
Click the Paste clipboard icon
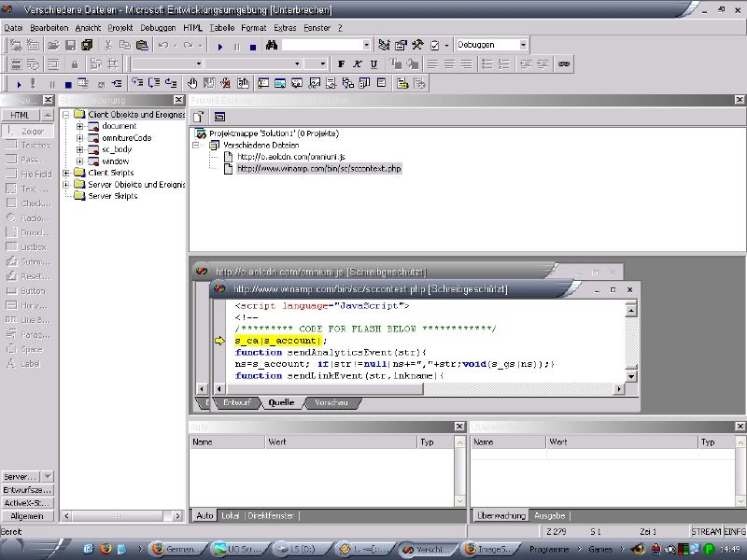click(x=142, y=45)
